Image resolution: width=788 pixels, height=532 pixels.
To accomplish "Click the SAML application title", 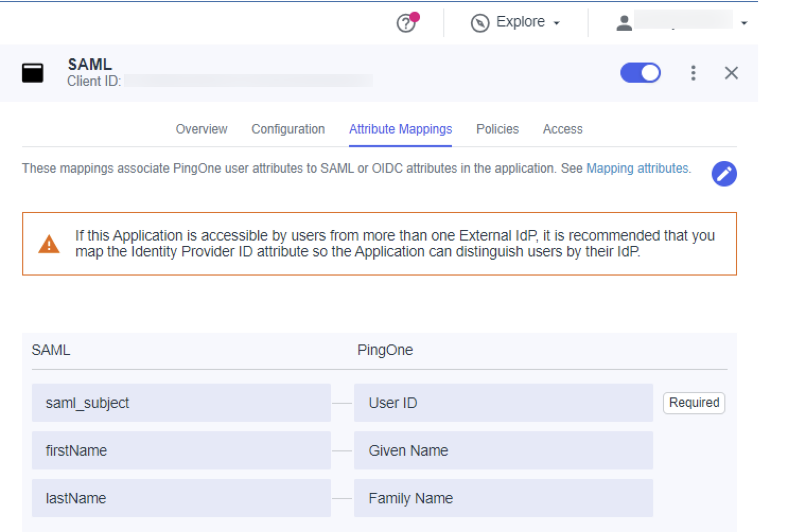I will coord(90,64).
